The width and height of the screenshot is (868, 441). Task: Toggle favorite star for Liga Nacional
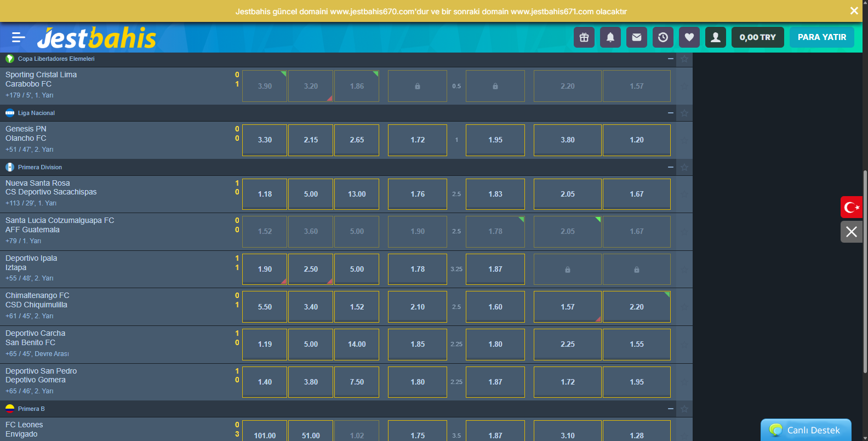[x=684, y=113]
